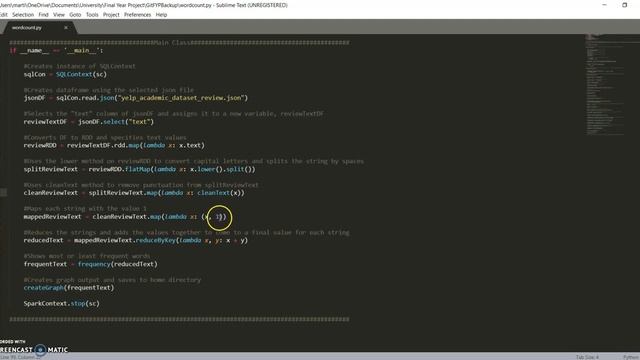The image size is (640, 360).
Task: Open the View menu
Action: [x=59, y=15]
